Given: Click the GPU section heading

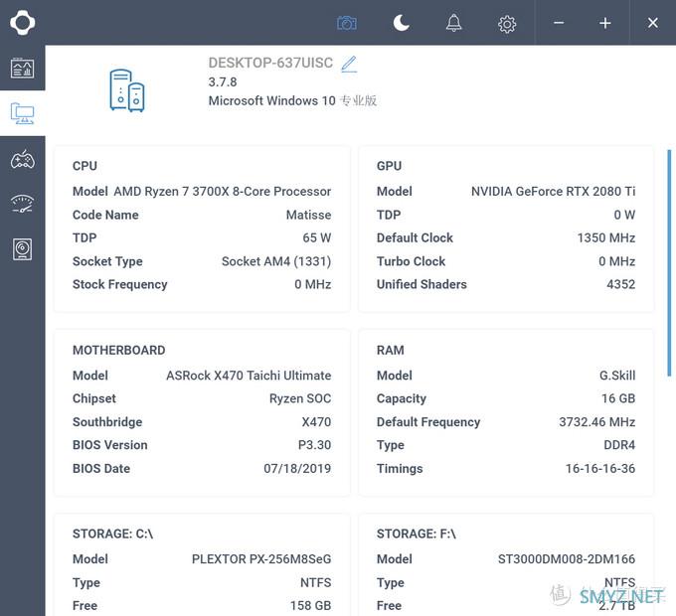Looking at the screenshot, I should pyautogui.click(x=389, y=166).
